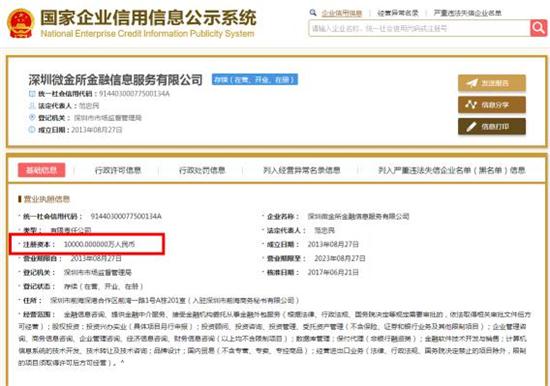Click the 成立日期 value 2013年08月27日 in details
The width and height of the screenshot is (550, 386).
pos(333,244)
